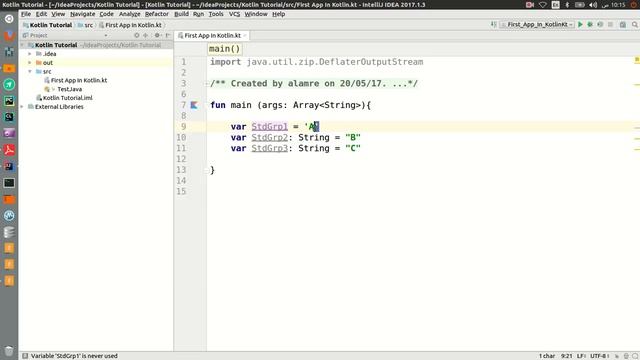Image resolution: width=640 pixels, height=360 pixels.
Task: Open Ubuntu dash search in launcher
Action: pos(9,19)
